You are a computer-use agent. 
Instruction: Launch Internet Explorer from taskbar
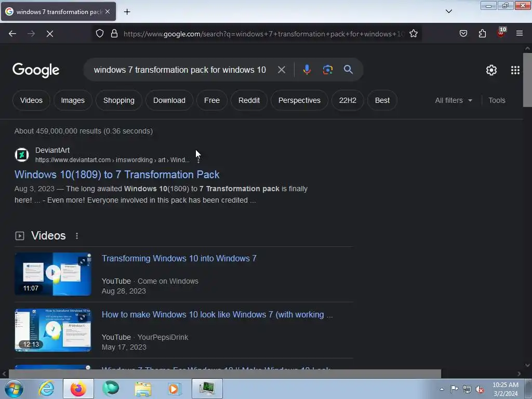(x=46, y=389)
